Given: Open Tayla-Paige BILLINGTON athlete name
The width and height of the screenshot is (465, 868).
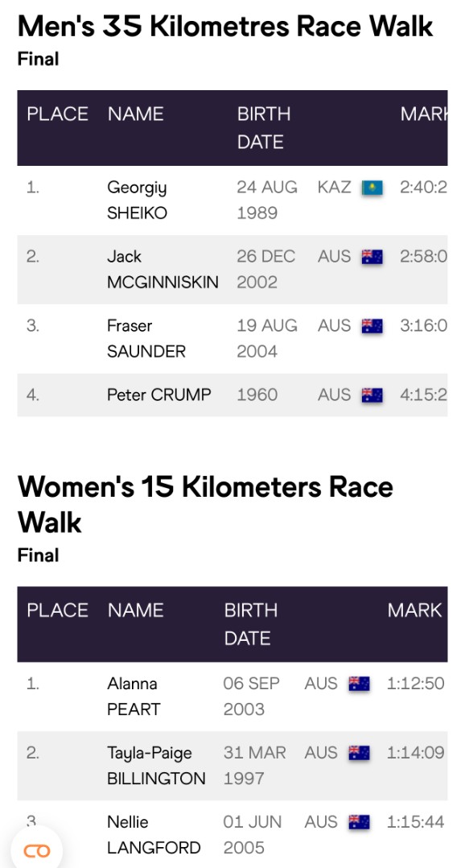Looking at the screenshot, I should tap(156, 766).
